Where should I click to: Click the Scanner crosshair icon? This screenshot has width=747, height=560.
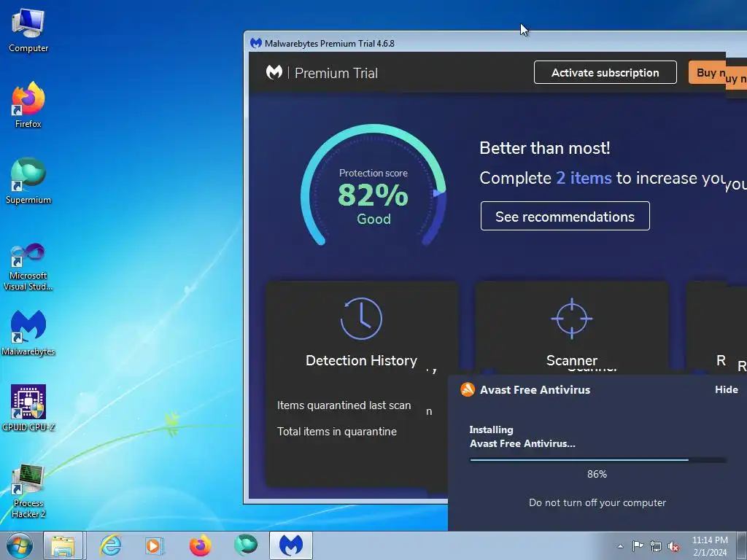[572, 319]
